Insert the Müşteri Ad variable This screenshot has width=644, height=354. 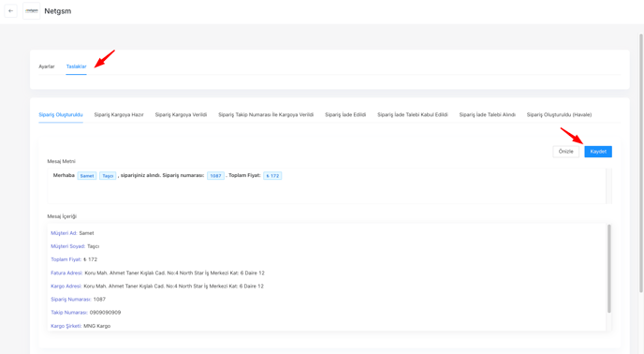(x=64, y=233)
